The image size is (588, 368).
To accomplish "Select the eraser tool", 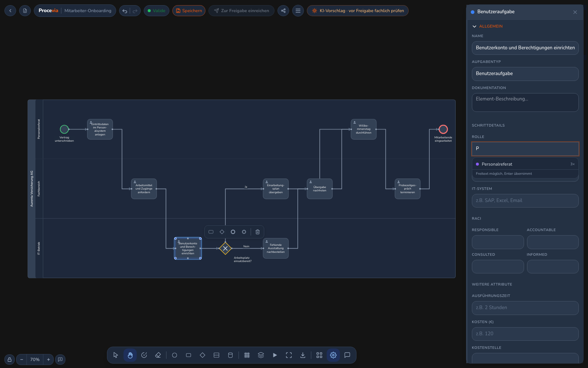I will [x=158, y=355].
